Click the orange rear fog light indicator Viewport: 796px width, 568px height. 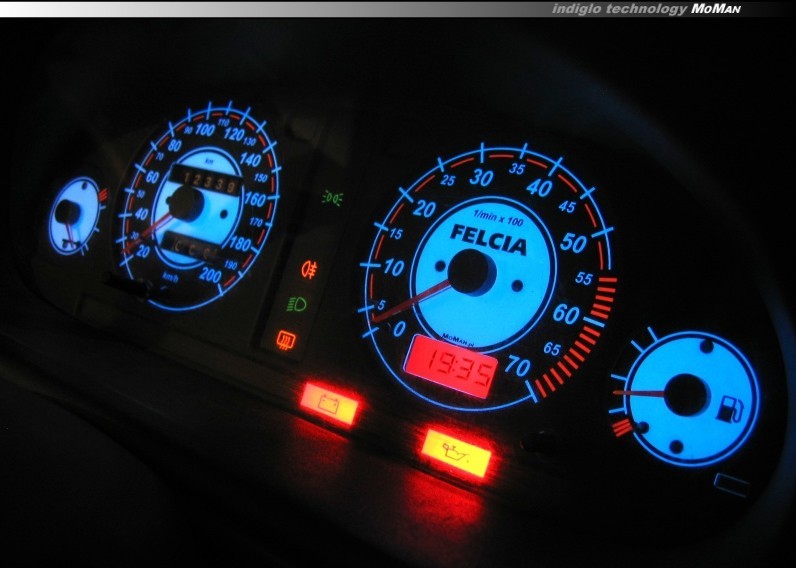309,268
